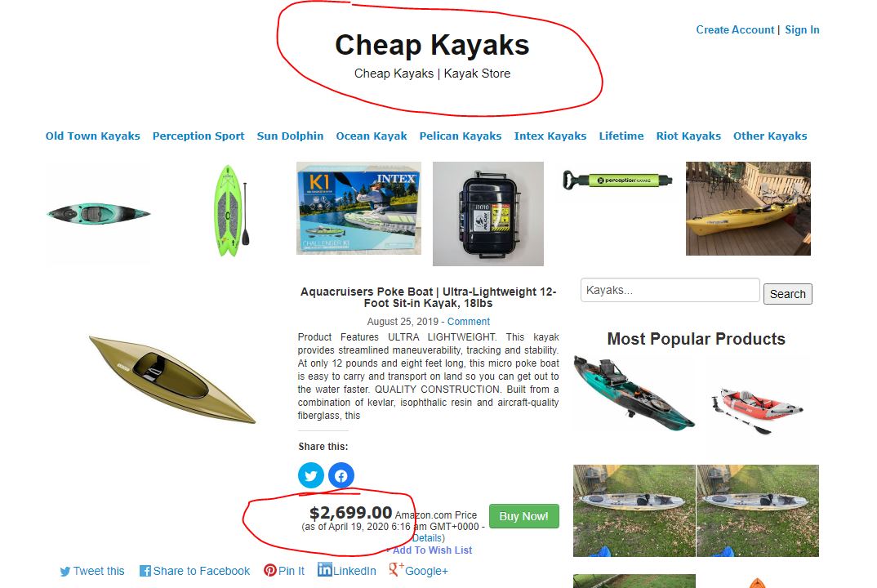Screen dimensions: 877x588
Task: Click the Pinterest Pin It icon
Action: point(270,570)
